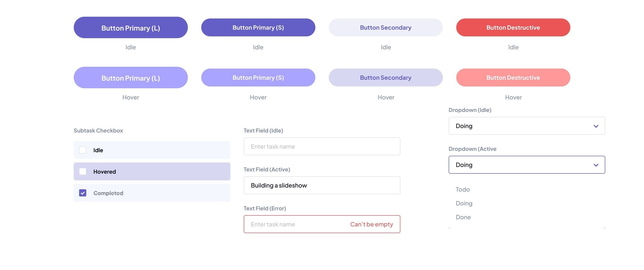Click the active dropdown chevron arrow
The height and width of the screenshot is (270, 644).
(x=596, y=165)
